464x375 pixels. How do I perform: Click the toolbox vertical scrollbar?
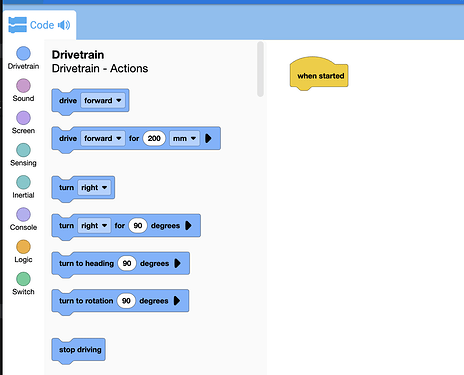pos(261,69)
